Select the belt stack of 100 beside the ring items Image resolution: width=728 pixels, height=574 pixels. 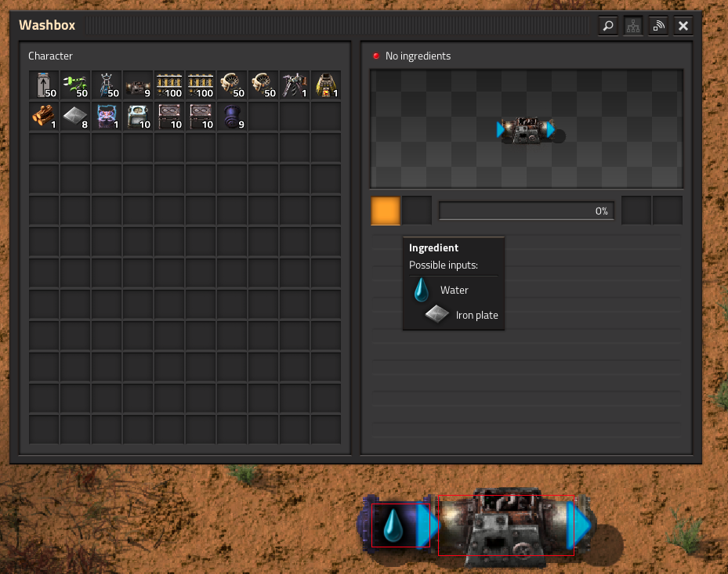point(201,85)
